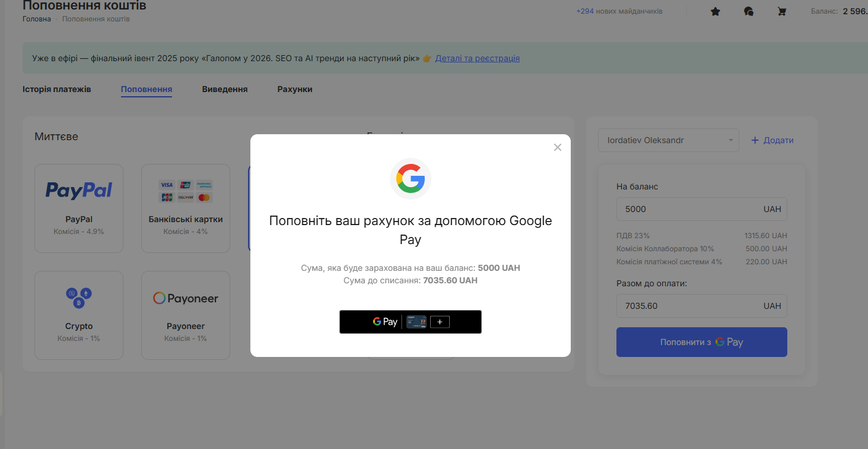Click the popup heading about Google Pay

pos(411,230)
